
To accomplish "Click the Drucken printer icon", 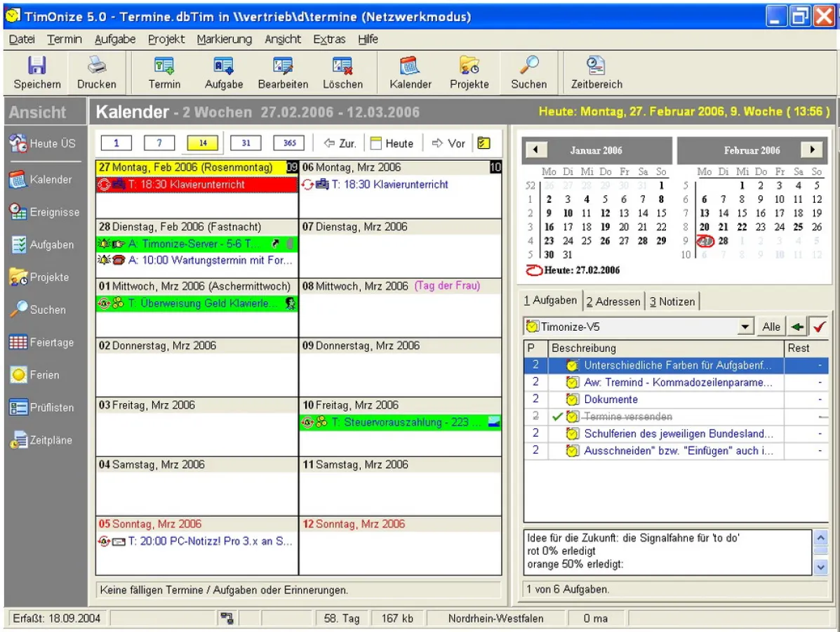I will tap(96, 67).
